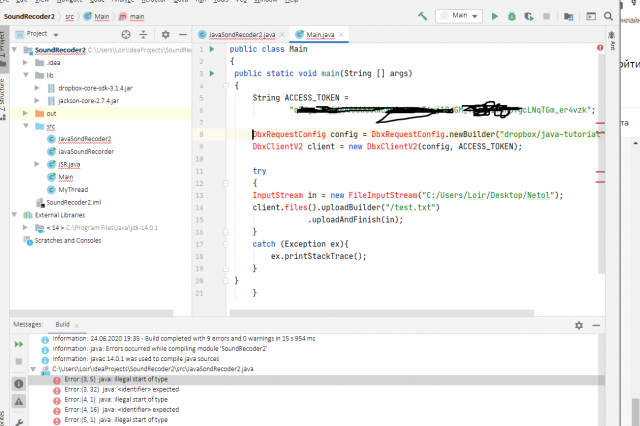
Task: Open Project Structure icon in the toolbar
Action: tap(569, 16)
